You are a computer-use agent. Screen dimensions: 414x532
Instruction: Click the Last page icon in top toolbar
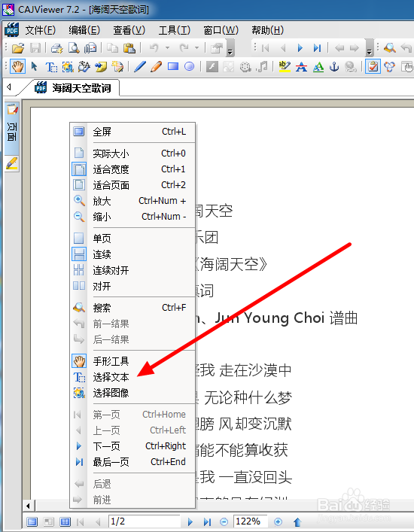point(317,48)
